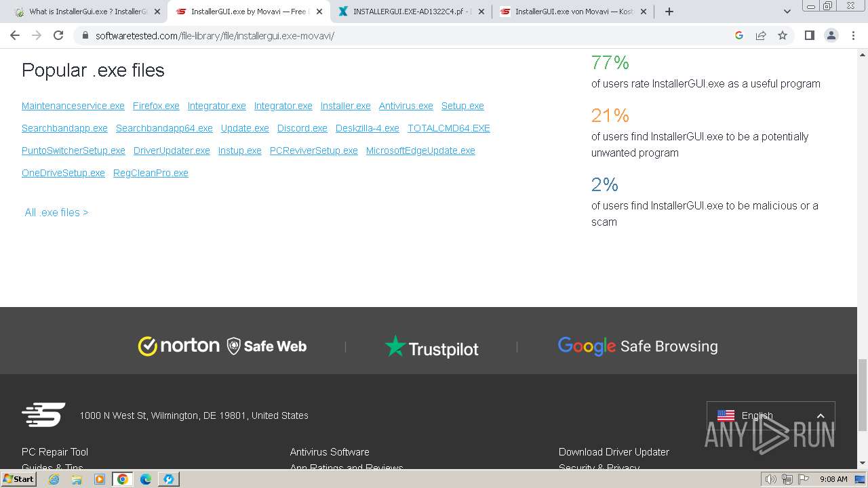Open Setup.exe link

pyautogui.click(x=462, y=106)
